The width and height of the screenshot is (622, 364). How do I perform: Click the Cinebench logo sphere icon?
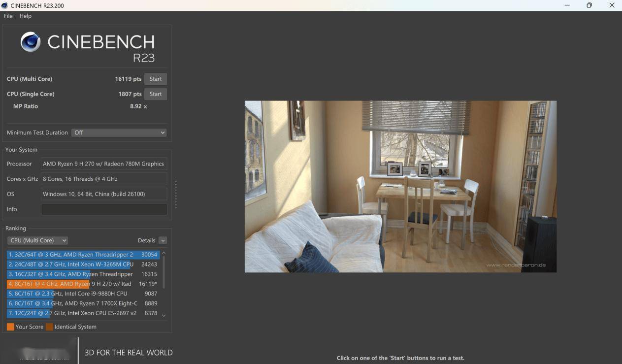31,42
